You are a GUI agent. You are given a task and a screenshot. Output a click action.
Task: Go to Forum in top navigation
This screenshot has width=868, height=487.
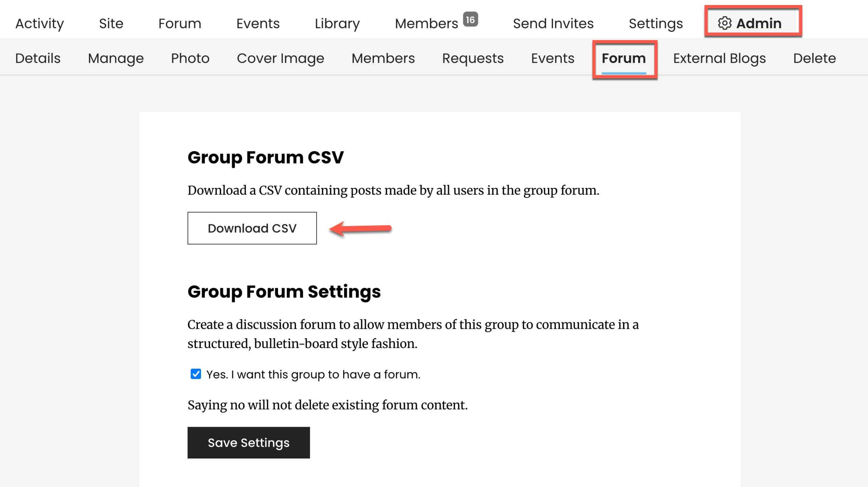[x=180, y=23]
